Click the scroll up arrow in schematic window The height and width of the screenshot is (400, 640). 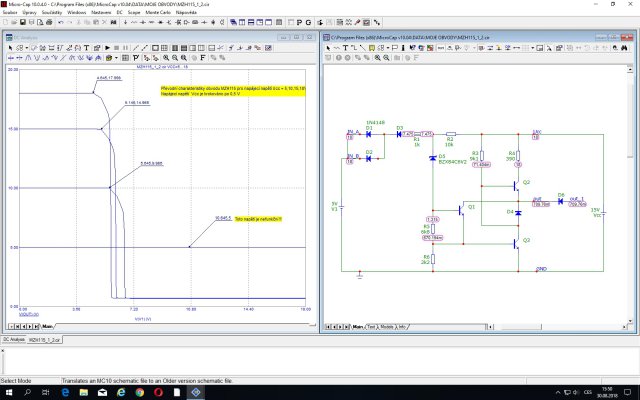click(630, 70)
